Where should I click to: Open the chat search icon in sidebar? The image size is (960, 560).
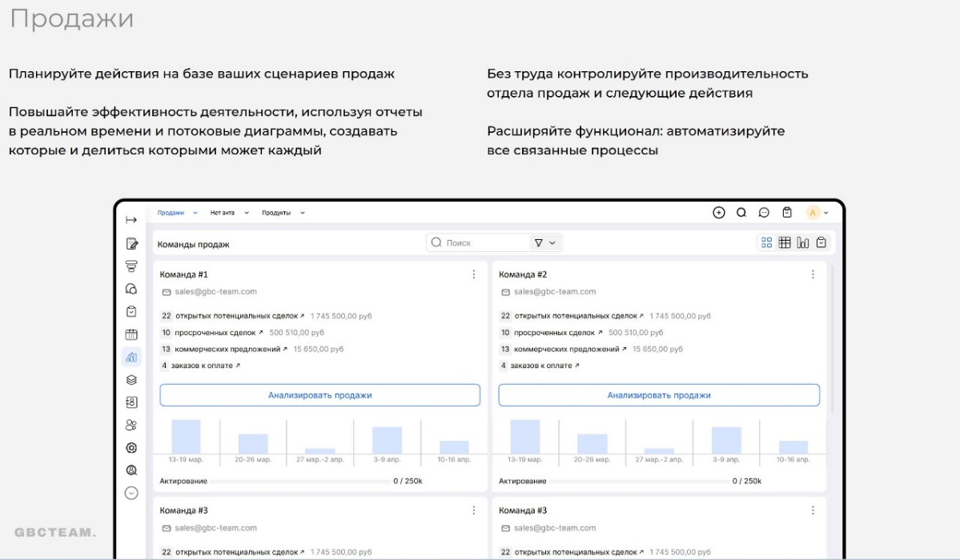[x=131, y=289]
